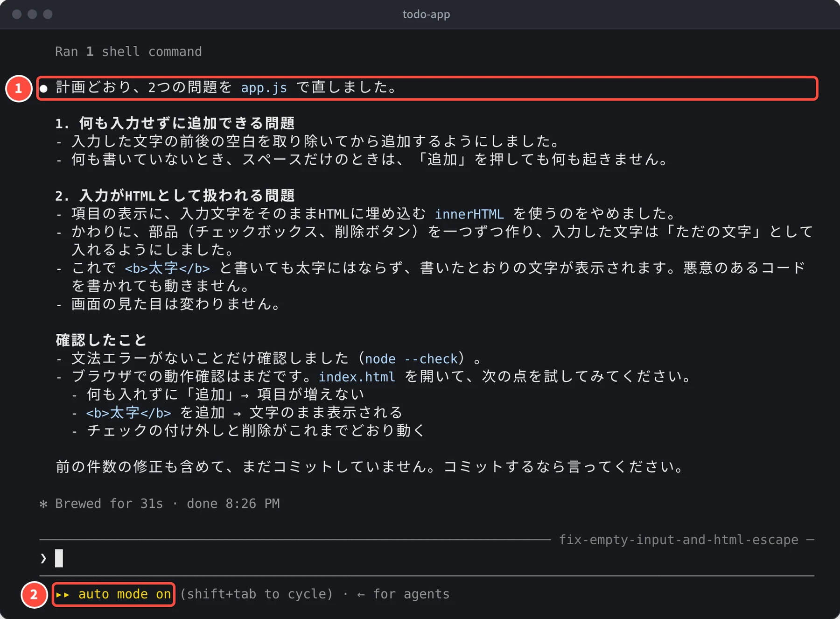The image size is (840, 619).
Task: Toggle the auto mode on indicator
Action: coord(113,594)
